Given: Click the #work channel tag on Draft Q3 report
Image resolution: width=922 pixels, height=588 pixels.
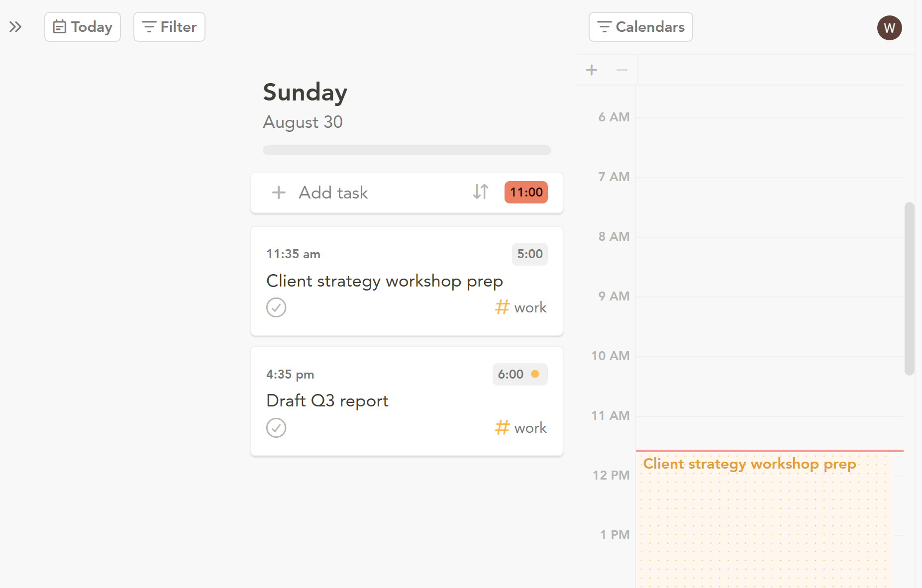Looking at the screenshot, I should coord(521,428).
